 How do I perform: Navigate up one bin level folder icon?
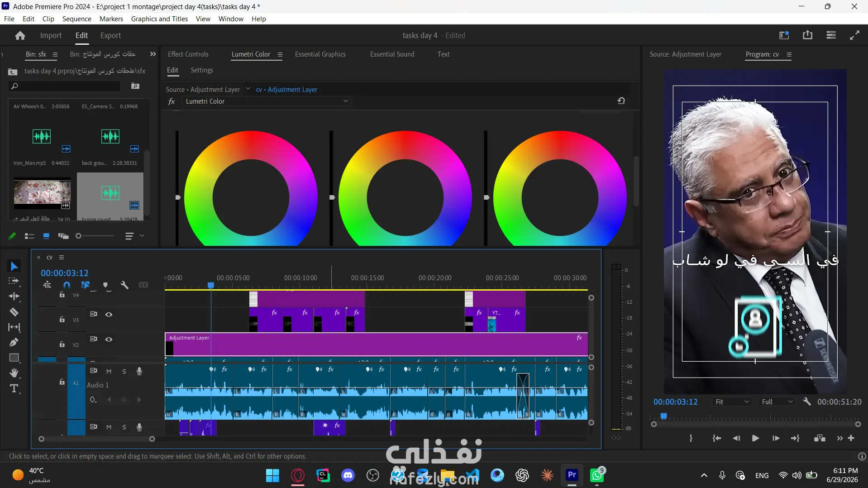(13, 72)
